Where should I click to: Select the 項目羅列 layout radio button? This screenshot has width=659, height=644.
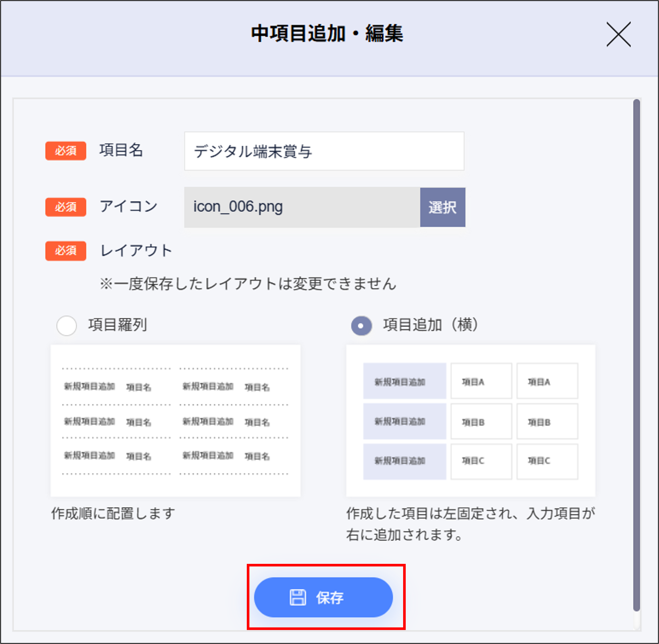click(x=66, y=326)
